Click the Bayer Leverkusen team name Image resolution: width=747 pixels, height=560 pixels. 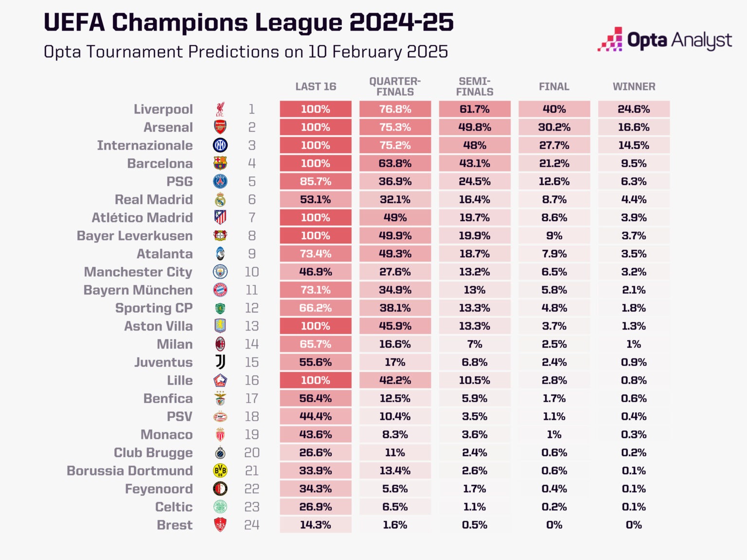135,236
